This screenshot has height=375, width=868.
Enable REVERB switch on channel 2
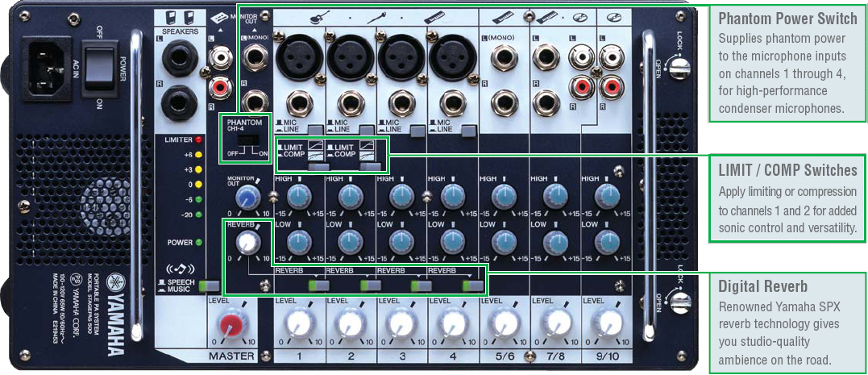(371, 285)
